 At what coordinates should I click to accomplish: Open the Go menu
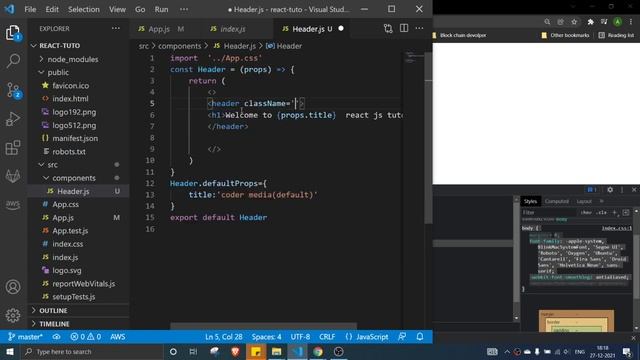click(x=140, y=9)
